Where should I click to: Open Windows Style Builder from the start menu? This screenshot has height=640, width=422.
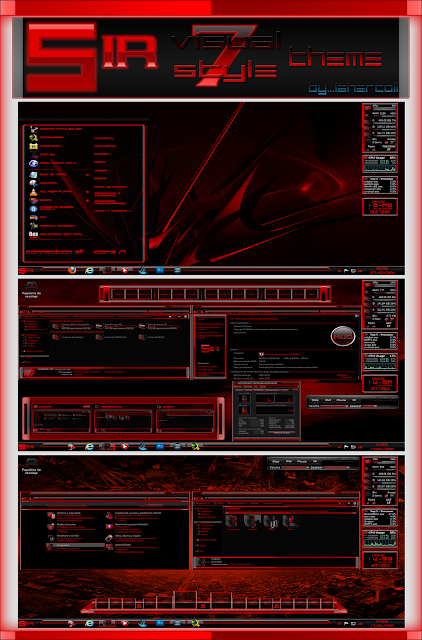[57, 129]
